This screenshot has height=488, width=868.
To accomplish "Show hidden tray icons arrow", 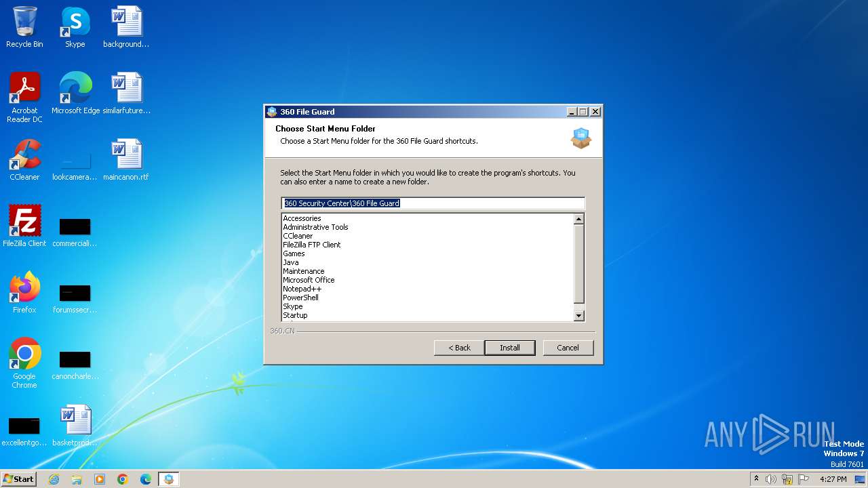I will (756, 479).
